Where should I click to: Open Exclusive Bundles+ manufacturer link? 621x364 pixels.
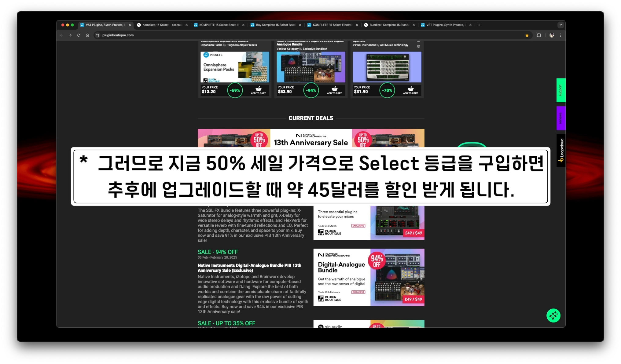315,49
